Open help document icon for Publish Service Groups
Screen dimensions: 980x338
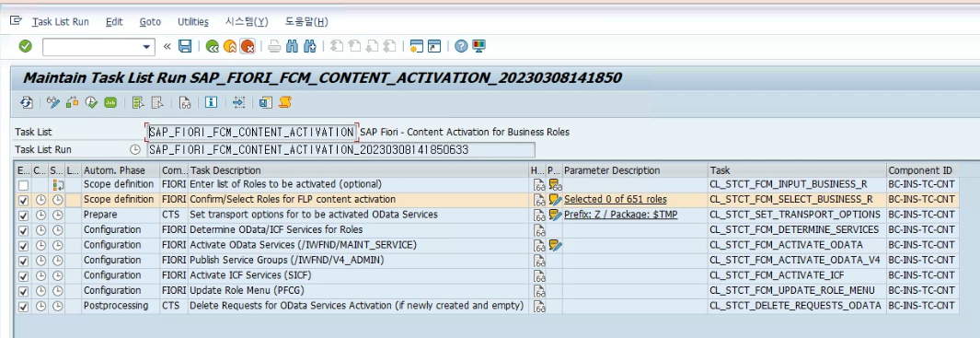pyautogui.click(x=538, y=261)
